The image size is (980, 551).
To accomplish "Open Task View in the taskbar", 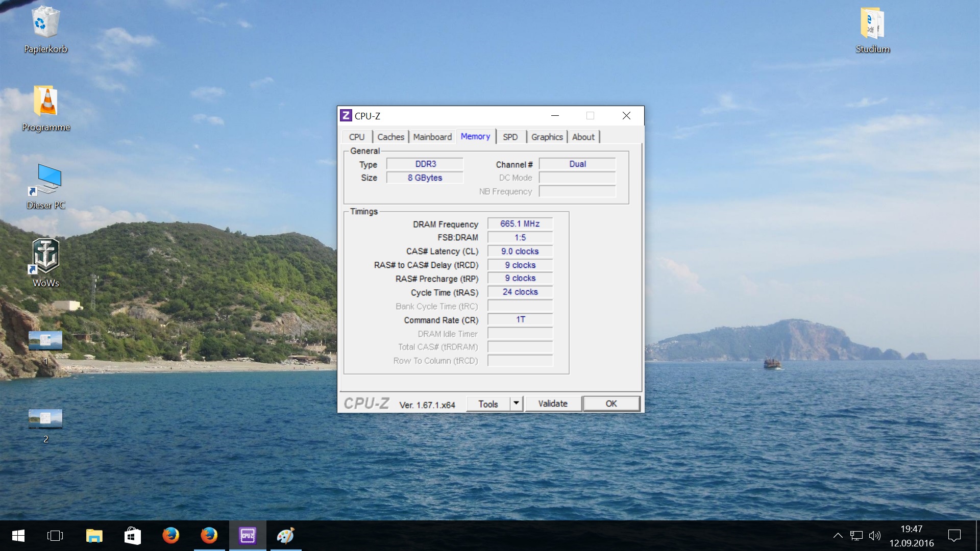I will click(55, 536).
